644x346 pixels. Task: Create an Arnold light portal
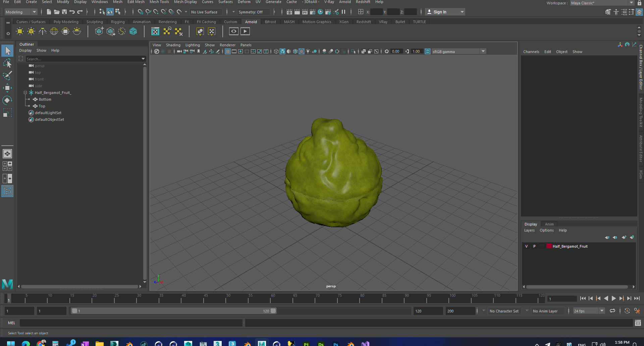(x=65, y=32)
